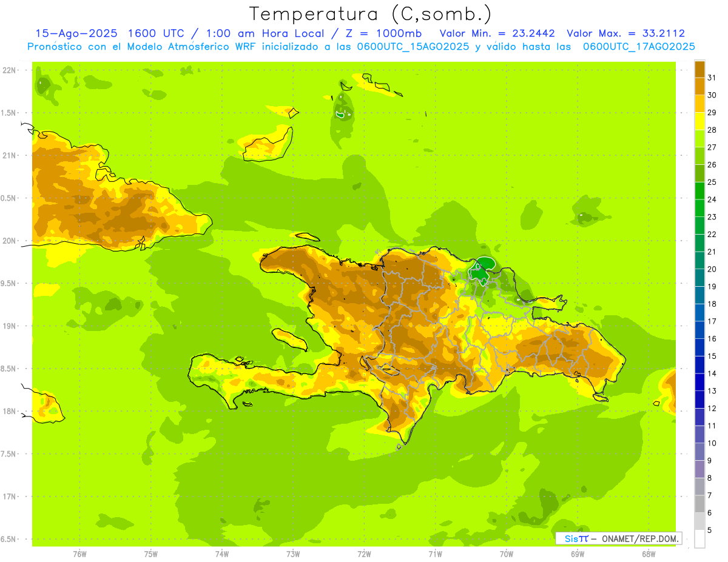Click "Valor Min. = 23.2442" text
Image resolution: width=728 pixels, height=562 pixels.
pos(497,33)
